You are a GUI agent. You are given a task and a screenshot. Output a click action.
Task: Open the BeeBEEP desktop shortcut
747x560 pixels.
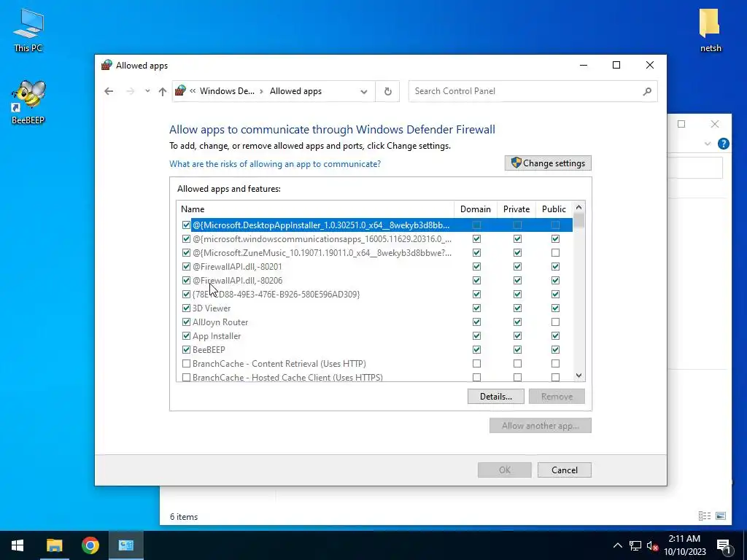(28, 102)
